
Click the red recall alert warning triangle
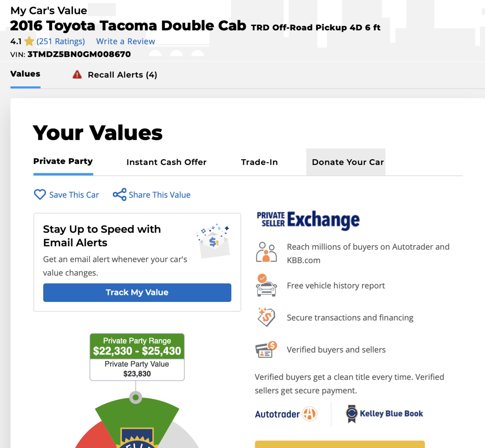(77, 75)
